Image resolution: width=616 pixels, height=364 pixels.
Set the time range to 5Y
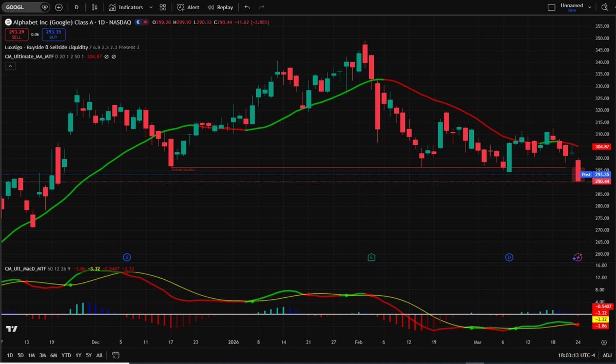(x=88, y=355)
